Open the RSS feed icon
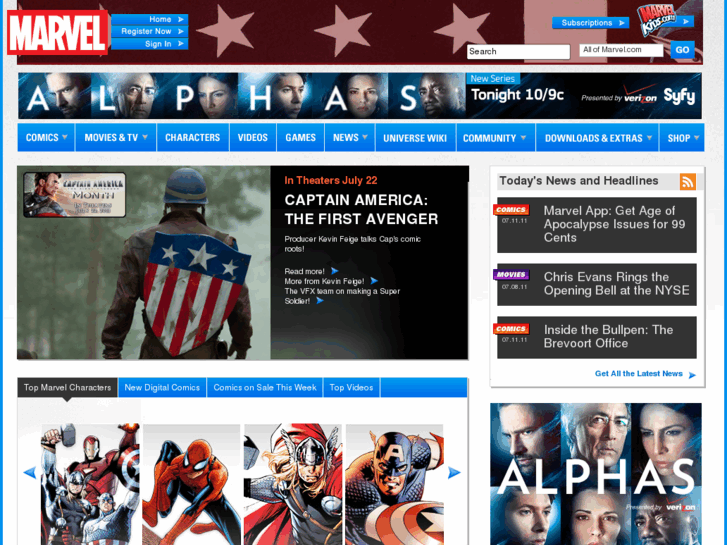 pos(688,181)
